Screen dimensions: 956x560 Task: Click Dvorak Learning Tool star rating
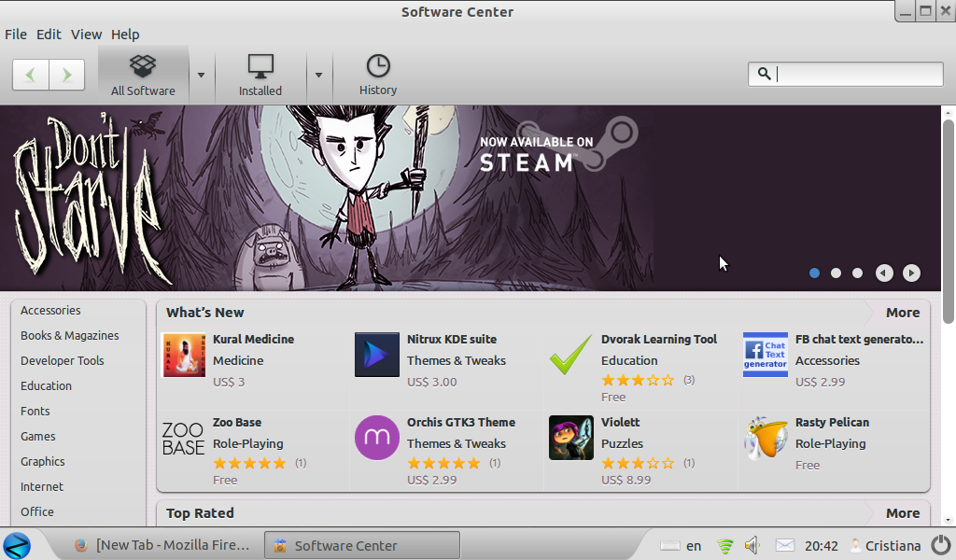coord(638,380)
